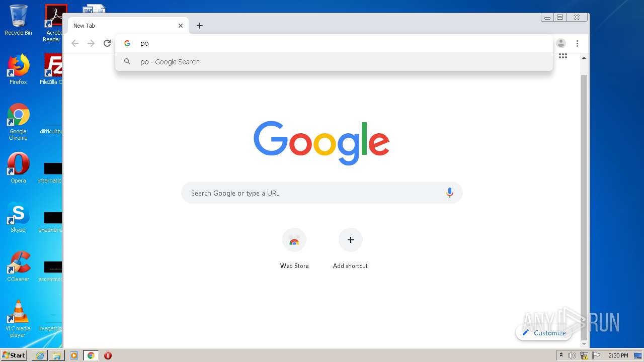
Task: Click the 2:30 PM clock
Action: point(618,355)
